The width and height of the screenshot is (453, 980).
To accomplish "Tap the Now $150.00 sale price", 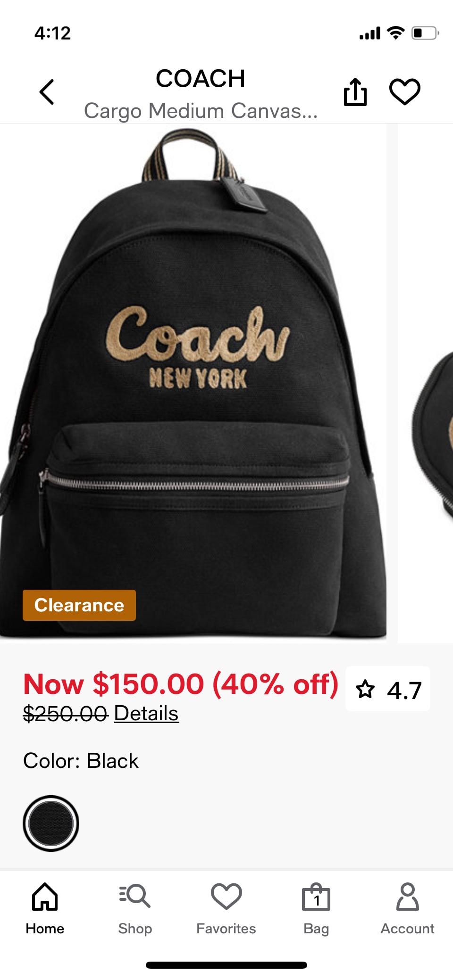I will [x=181, y=684].
